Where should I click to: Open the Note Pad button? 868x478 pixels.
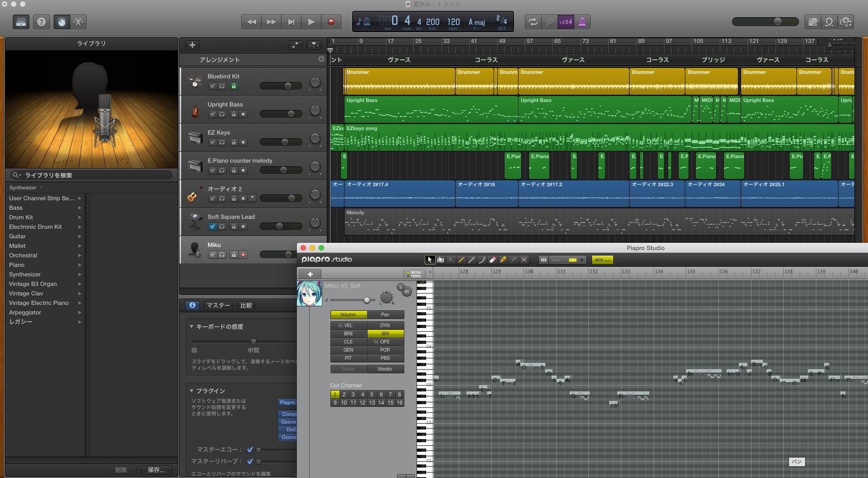(x=813, y=22)
